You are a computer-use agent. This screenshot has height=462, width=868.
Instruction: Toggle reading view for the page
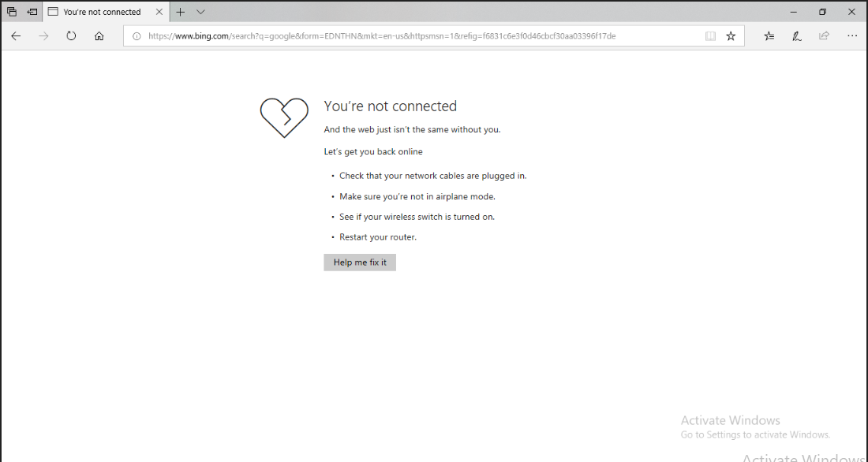709,35
